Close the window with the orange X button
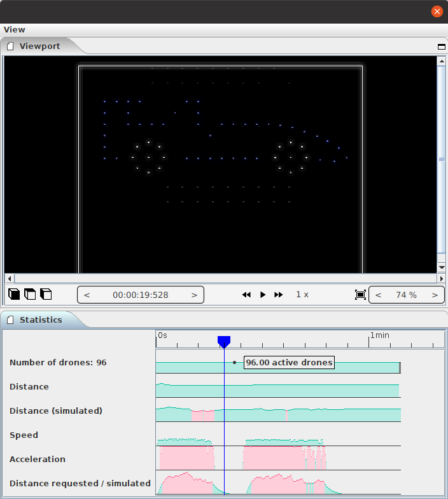The image size is (448, 499). click(x=437, y=11)
